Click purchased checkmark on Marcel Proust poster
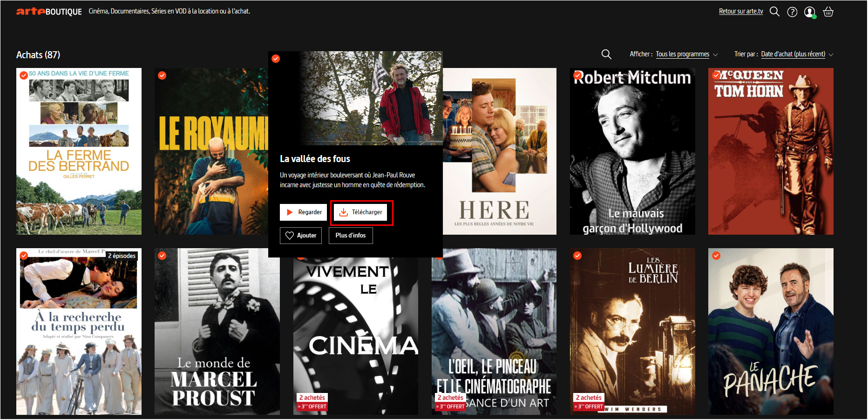 tap(162, 256)
